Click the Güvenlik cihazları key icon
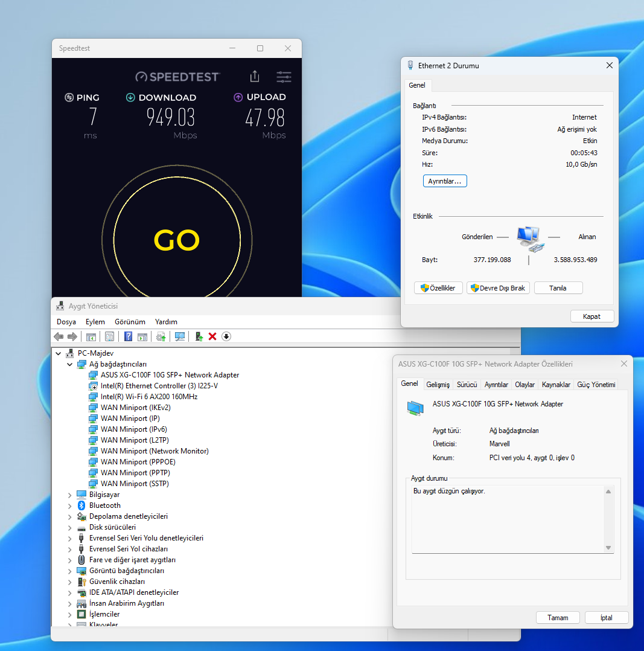This screenshot has width=644, height=651. [81, 582]
